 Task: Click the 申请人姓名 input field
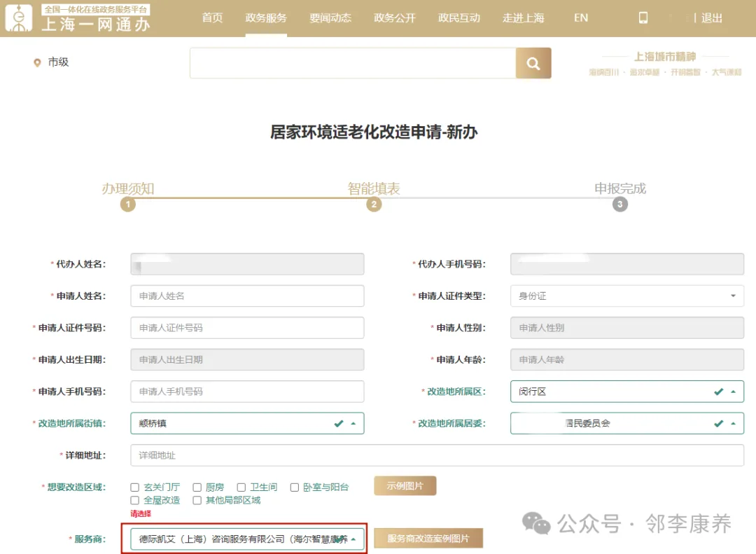click(247, 296)
